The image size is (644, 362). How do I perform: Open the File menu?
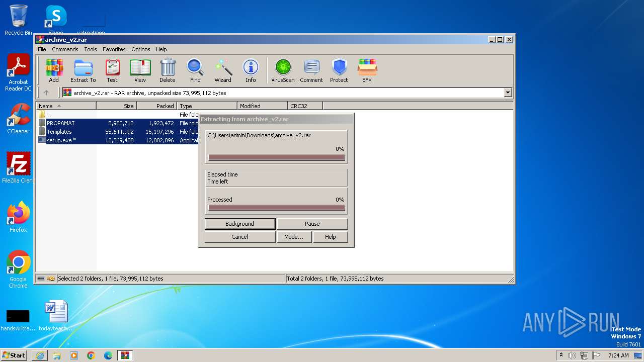(42, 49)
